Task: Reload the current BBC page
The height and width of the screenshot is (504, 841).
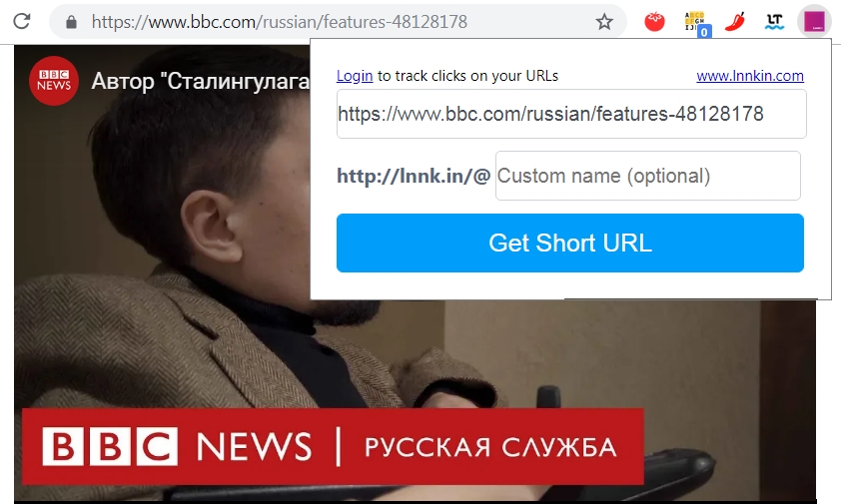Action: pos(21,21)
